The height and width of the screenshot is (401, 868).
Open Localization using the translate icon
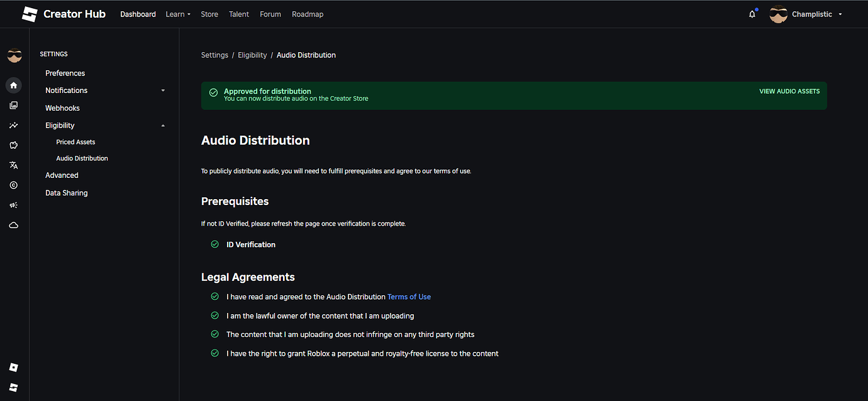pos(13,165)
